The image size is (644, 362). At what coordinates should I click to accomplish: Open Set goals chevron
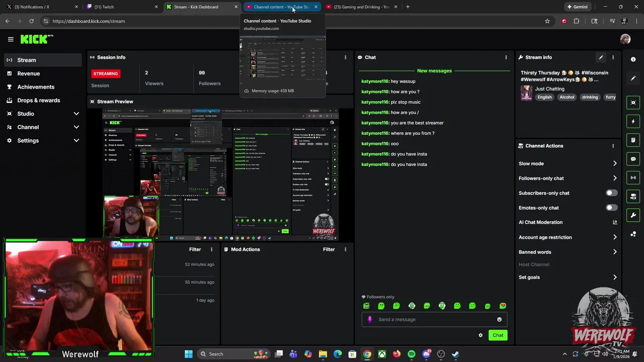tap(615, 277)
